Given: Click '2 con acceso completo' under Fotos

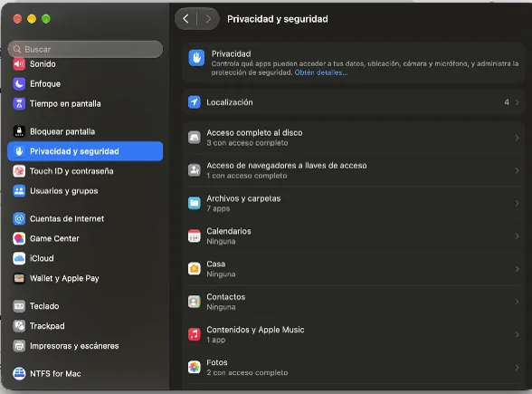Looking at the screenshot, I should [x=247, y=372].
